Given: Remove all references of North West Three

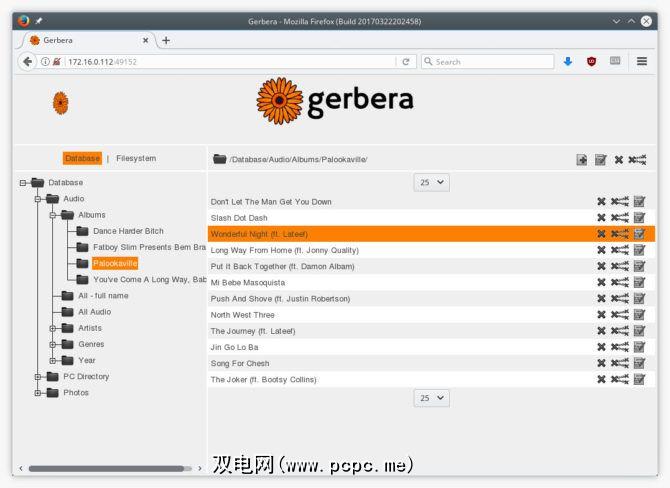Looking at the screenshot, I should click(620, 315).
